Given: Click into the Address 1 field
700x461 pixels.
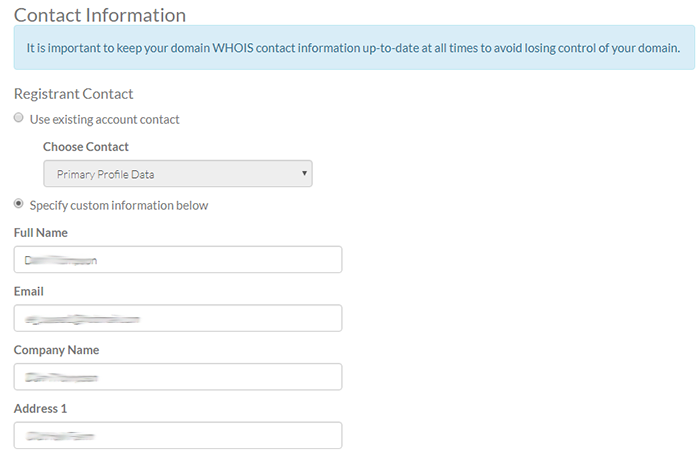Looking at the screenshot, I should point(178,436).
